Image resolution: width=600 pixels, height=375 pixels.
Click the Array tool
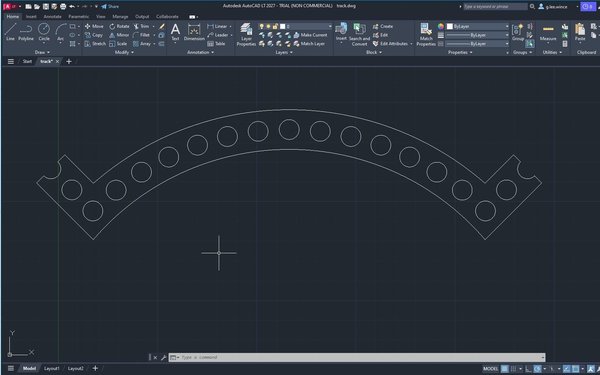tap(142, 44)
